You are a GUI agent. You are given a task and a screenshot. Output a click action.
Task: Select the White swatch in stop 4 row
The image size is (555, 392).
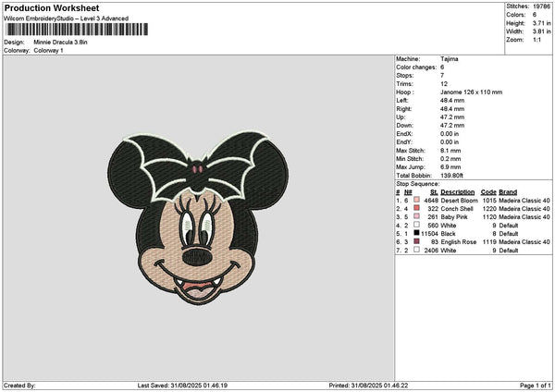pos(416,225)
